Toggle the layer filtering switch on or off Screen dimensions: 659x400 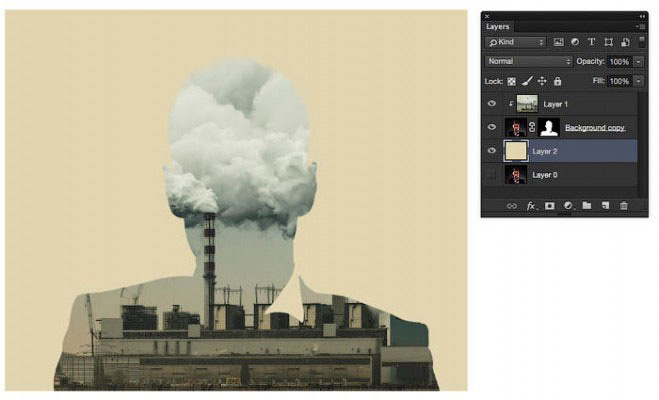(x=642, y=41)
